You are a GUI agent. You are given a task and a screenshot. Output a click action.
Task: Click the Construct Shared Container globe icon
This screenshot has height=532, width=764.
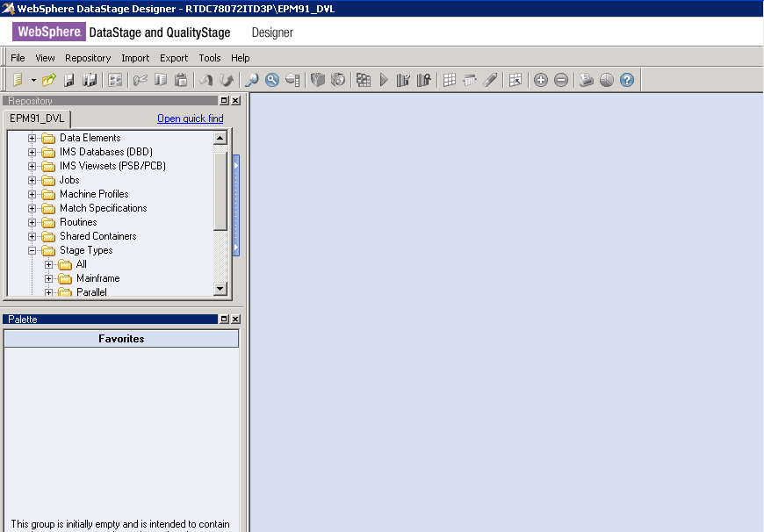[338, 79]
